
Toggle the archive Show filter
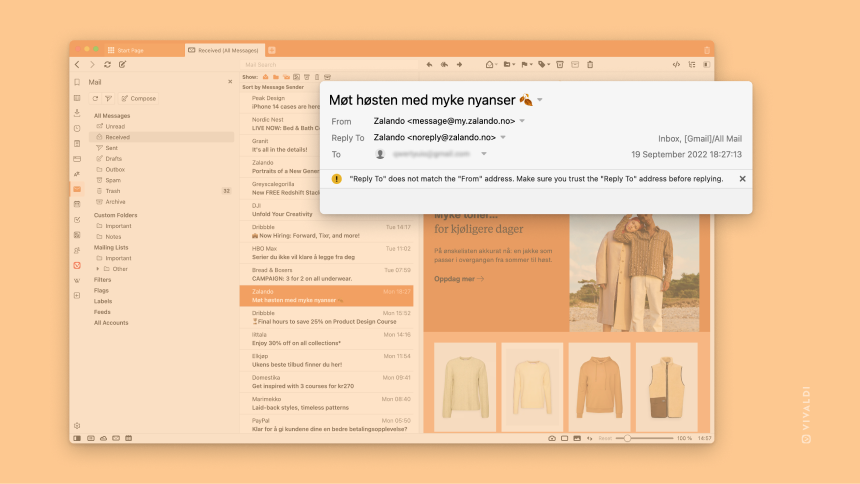point(327,77)
